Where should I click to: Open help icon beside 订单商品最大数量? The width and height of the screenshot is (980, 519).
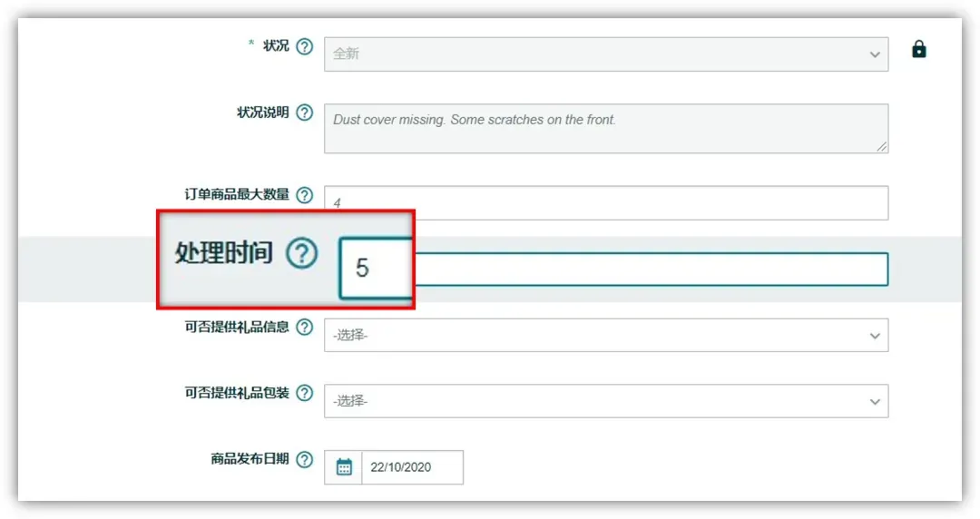pyautogui.click(x=304, y=195)
